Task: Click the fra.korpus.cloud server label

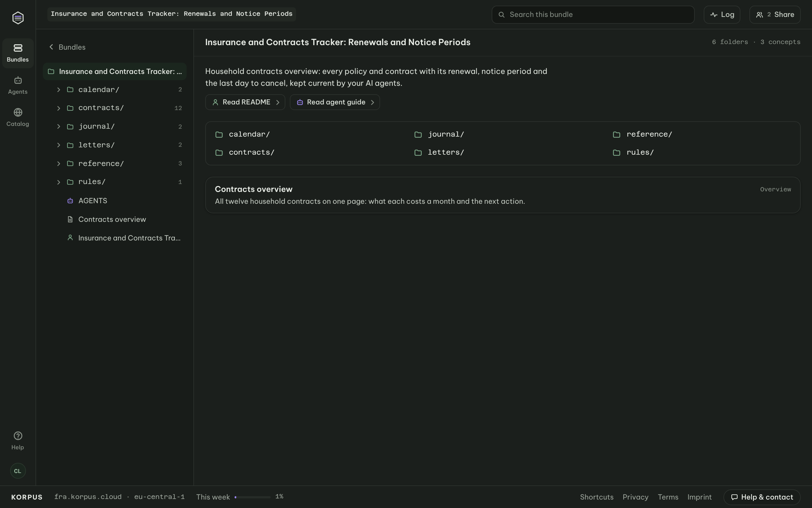Action: tap(88, 497)
